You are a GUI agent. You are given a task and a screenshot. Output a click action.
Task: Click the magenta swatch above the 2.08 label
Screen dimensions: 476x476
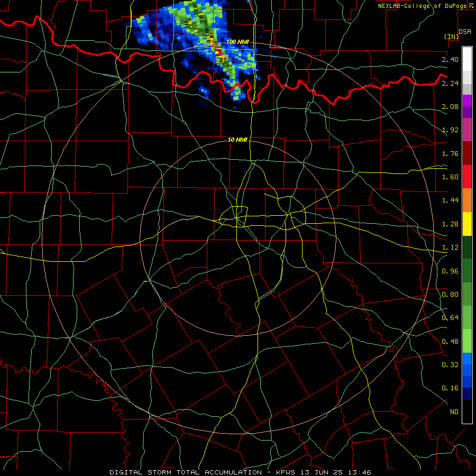click(467, 100)
